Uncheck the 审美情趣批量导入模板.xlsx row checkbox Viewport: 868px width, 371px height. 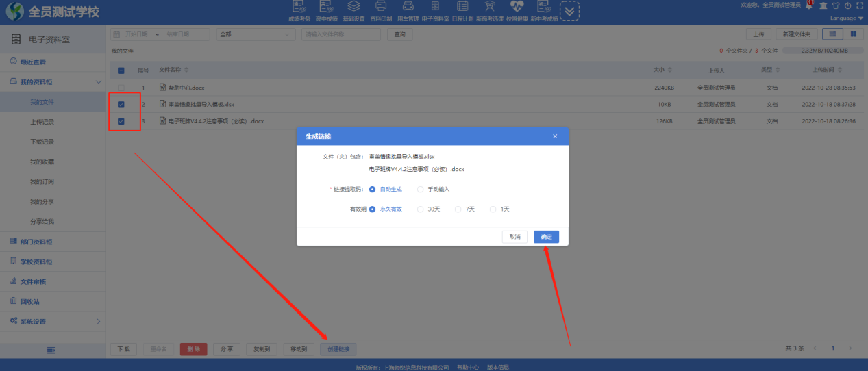tap(121, 105)
